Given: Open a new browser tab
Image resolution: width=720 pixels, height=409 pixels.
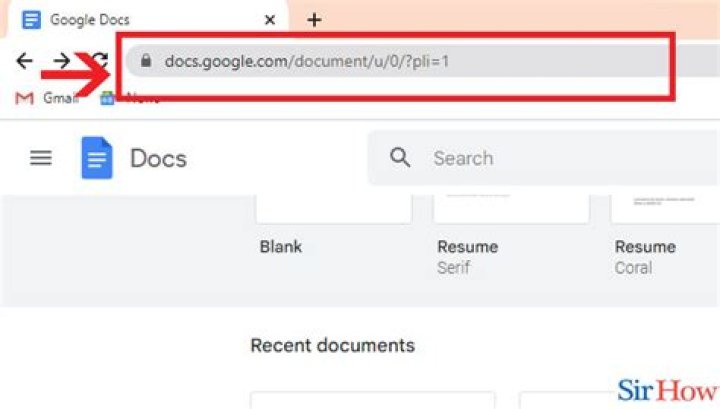Looking at the screenshot, I should pos(314,19).
